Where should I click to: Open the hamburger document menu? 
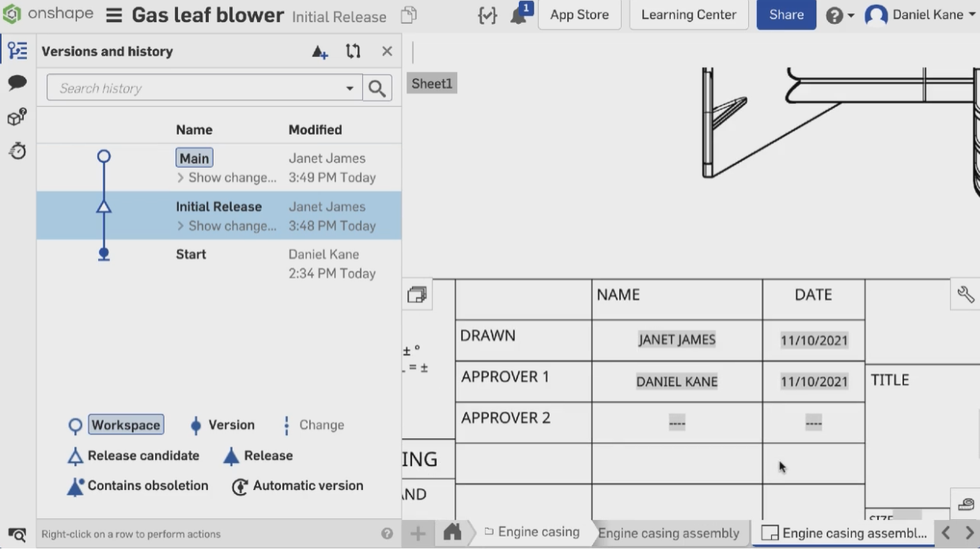(114, 15)
